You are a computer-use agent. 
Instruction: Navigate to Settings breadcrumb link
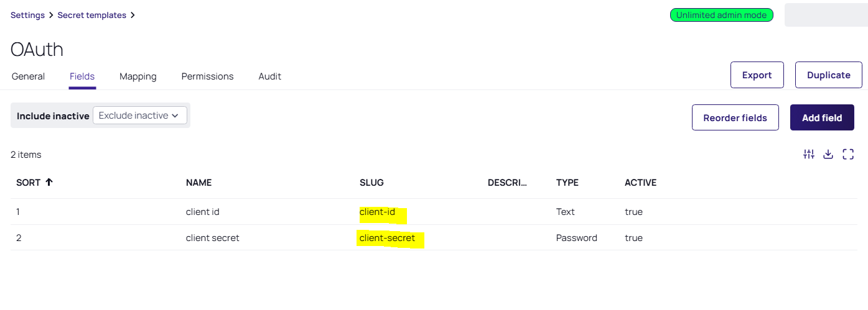click(27, 15)
